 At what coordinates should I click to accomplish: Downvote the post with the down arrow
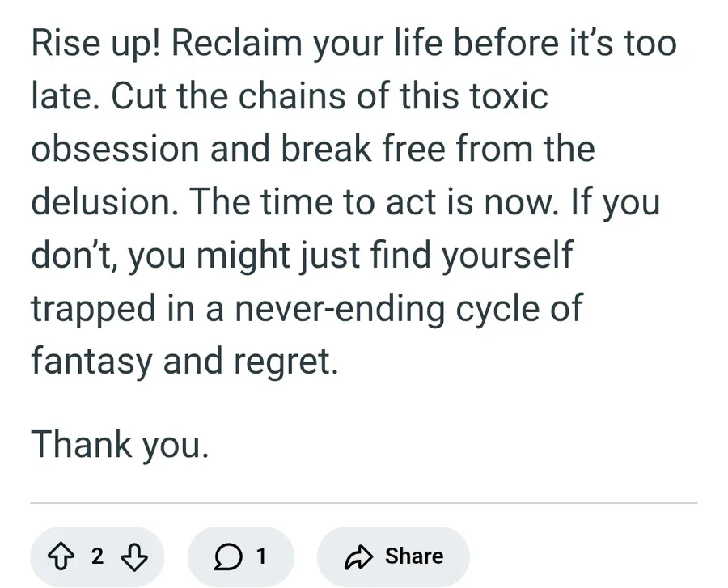pyautogui.click(x=133, y=556)
